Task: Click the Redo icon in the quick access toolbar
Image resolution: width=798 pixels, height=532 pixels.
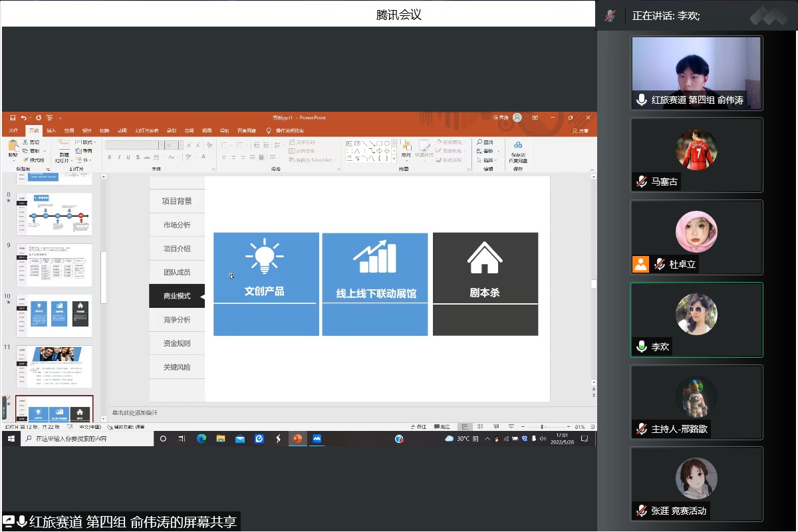Action: (x=38, y=118)
